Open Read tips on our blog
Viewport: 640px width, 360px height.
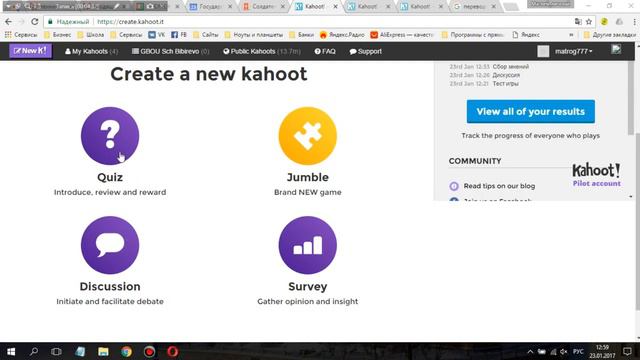[499, 186]
